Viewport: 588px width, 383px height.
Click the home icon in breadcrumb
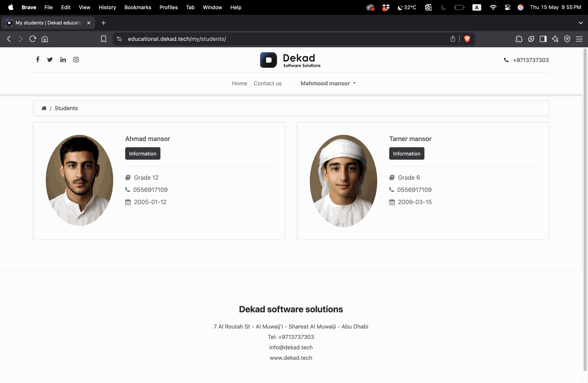click(x=44, y=108)
